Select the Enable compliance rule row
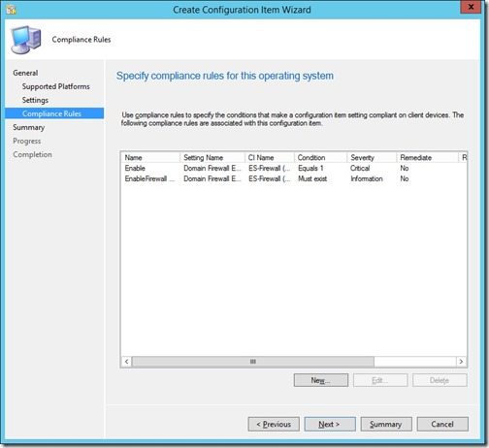 pos(294,168)
